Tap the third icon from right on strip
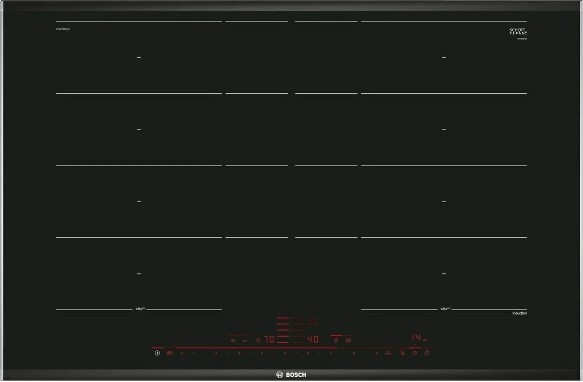This screenshot has width=583, height=382. click(x=402, y=353)
